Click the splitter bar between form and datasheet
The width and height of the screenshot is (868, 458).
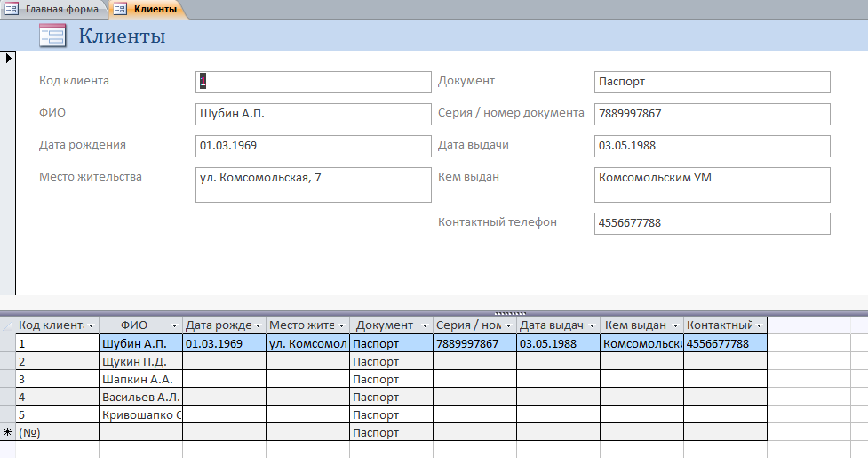(x=434, y=313)
